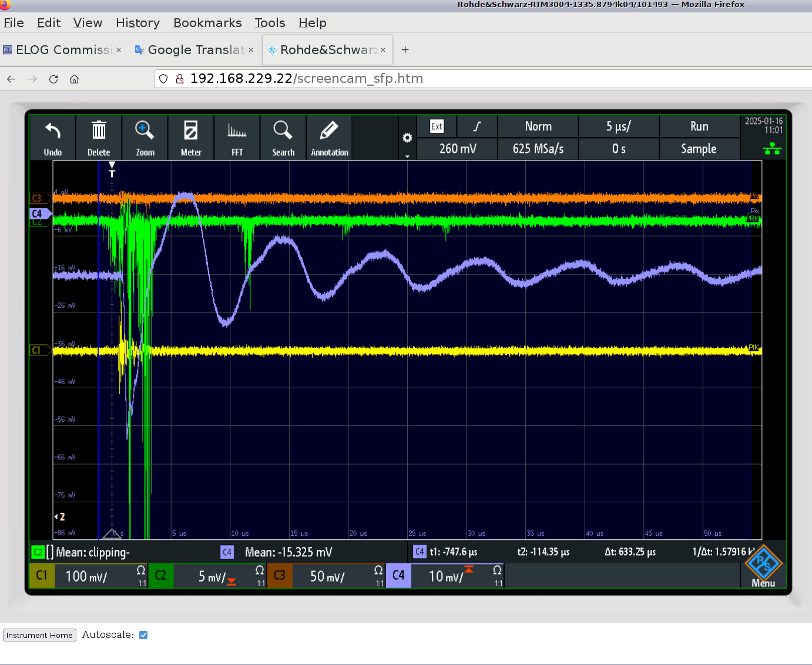Open the Norm trigger mode selector
812x665 pixels.
(538, 126)
